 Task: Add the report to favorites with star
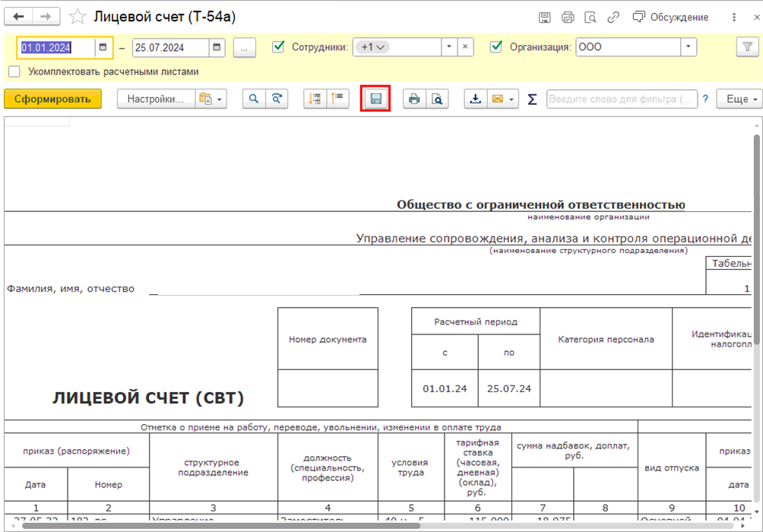point(77,17)
